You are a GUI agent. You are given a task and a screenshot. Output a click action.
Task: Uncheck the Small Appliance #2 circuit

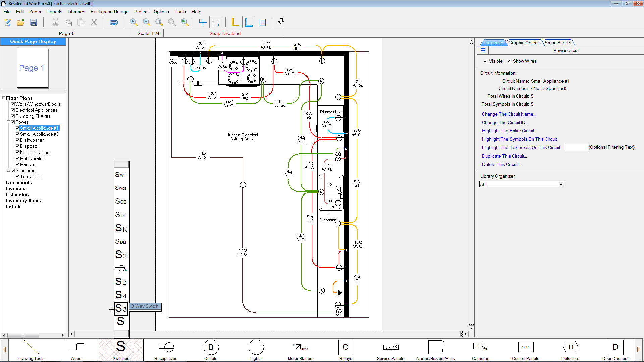[x=17, y=134]
